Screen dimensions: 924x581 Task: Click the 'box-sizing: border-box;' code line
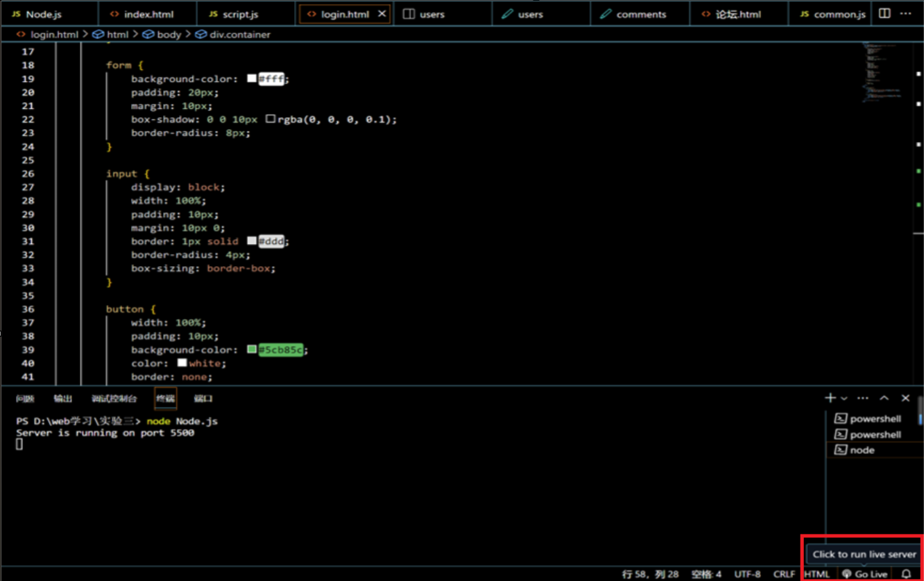pos(203,268)
